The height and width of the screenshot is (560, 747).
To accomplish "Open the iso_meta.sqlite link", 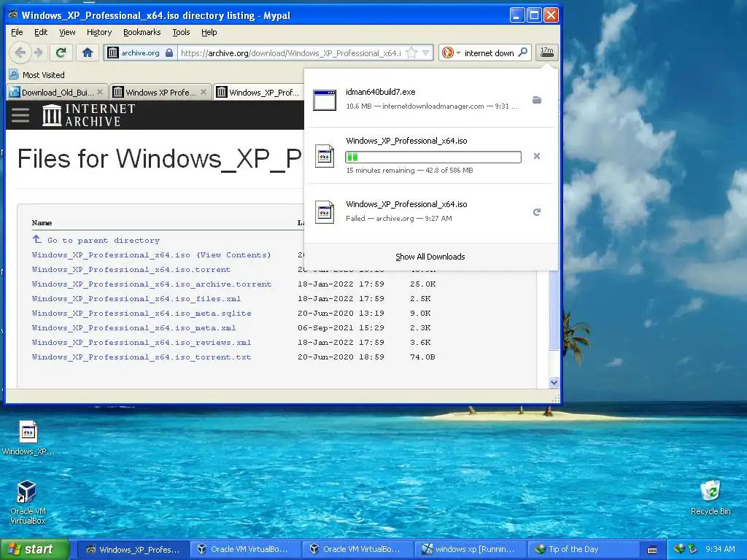I will click(x=142, y=314).
